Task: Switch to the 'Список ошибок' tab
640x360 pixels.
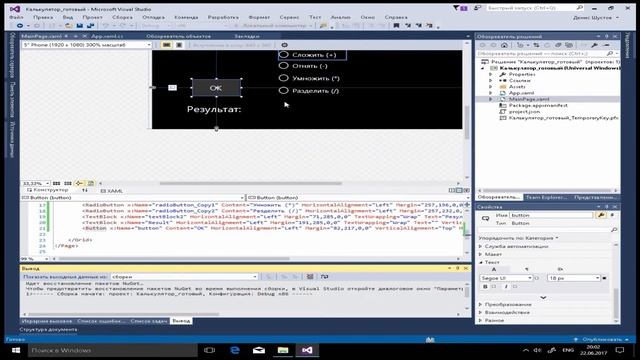Action: [101, 321]
